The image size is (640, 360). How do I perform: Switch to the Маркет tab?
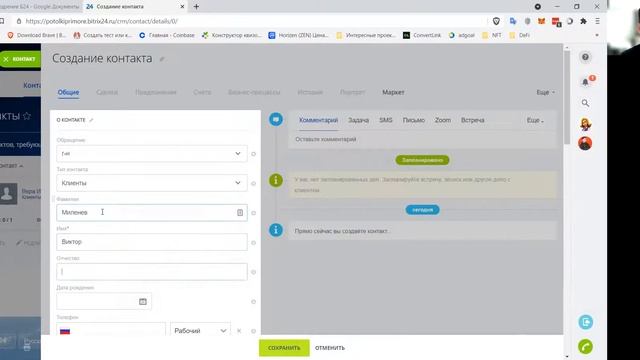point(393,93)
